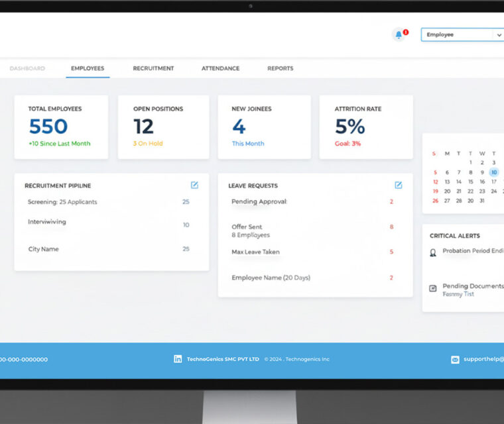Click the support email envelope icon
Screen dimensions: 504x424
coord(455,360)
